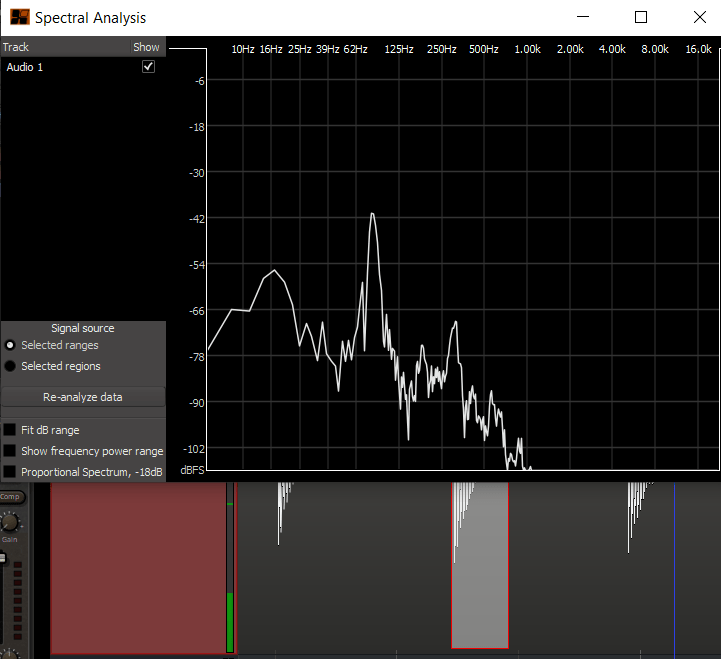Minimize the Spectral Analysis window
Viewport: 721px width, 659px height.
(583, 17)
